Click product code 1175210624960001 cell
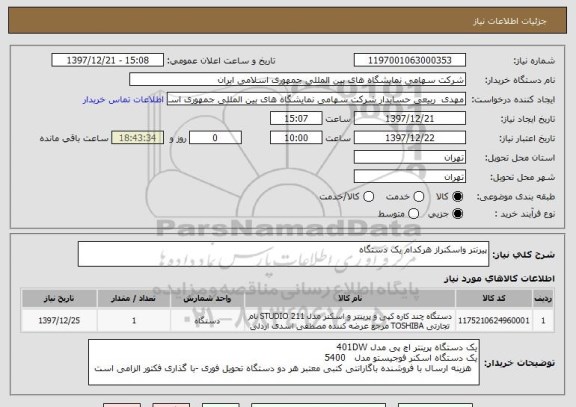 click(494, 321)
